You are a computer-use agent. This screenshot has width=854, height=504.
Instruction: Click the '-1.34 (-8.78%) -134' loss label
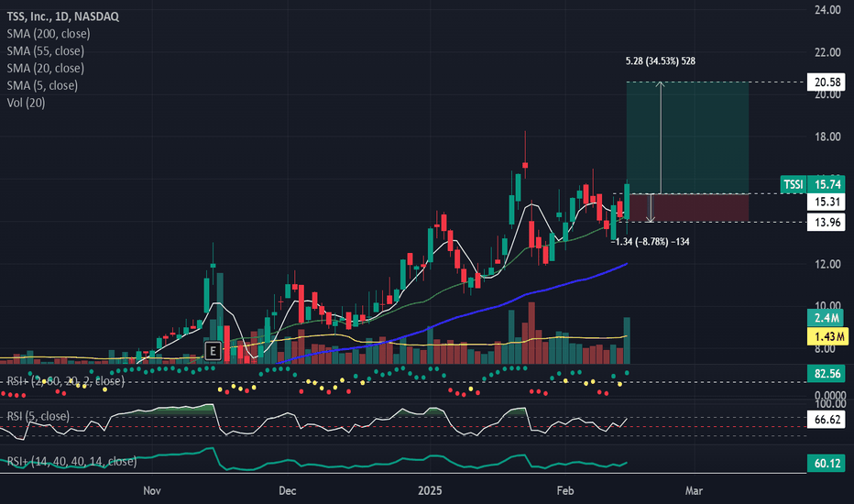tap(650, 241)
